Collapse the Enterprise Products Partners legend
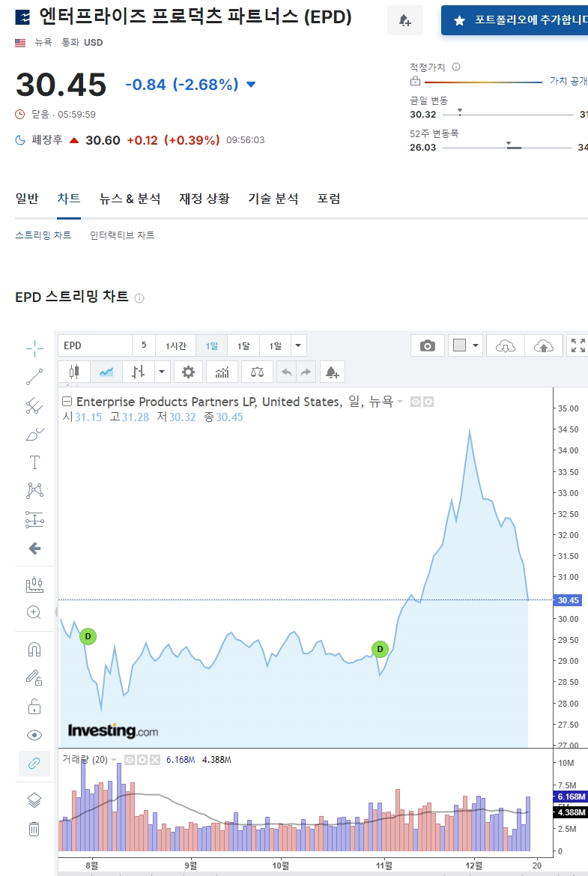Screen dimensions: 588x876 [x=67, y=401]
